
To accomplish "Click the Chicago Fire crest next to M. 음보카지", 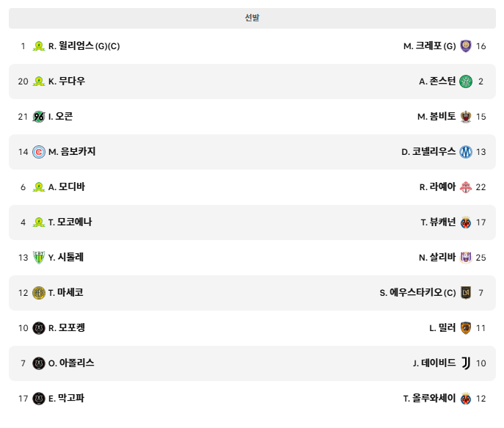I will 39,152.
